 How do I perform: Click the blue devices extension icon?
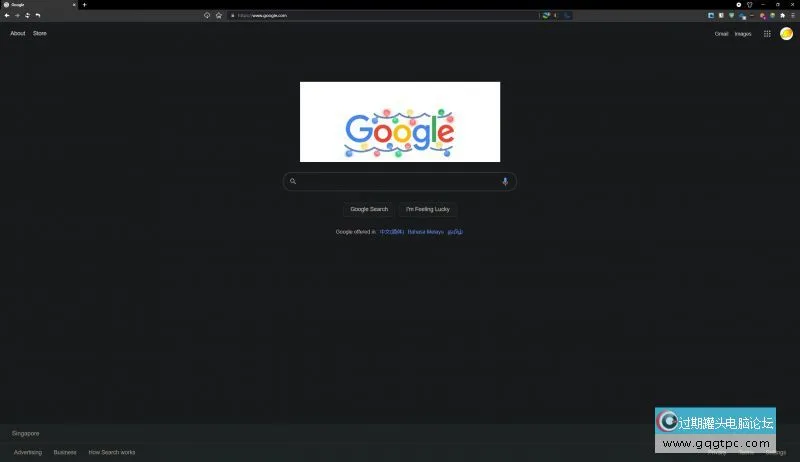pyautogui.click(x=742, y=16)
